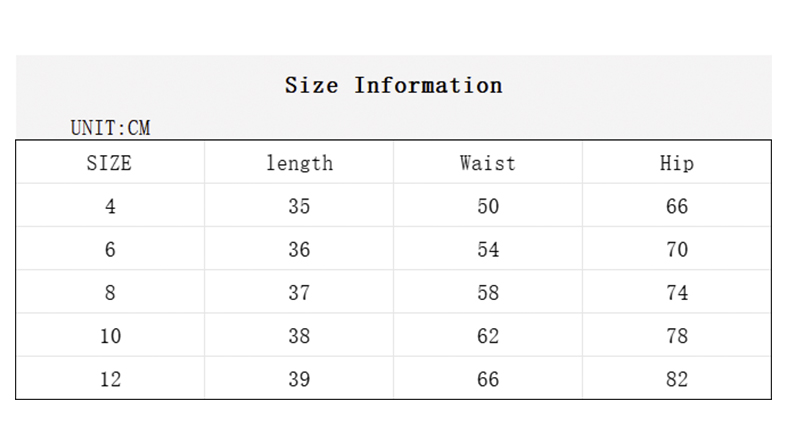Select the UNIT:CM label
The image size is (790, 426).
tap(110, 128)
